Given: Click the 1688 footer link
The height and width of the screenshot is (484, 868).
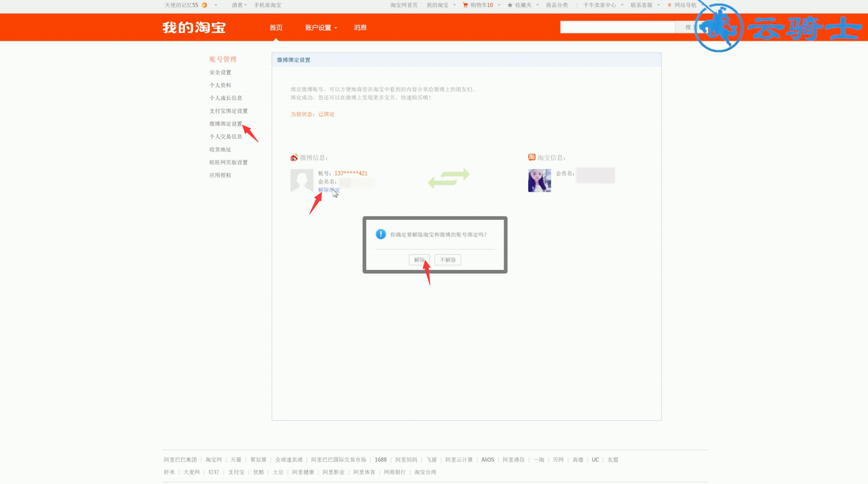Looking at the screenshot, I should (381, 459).
